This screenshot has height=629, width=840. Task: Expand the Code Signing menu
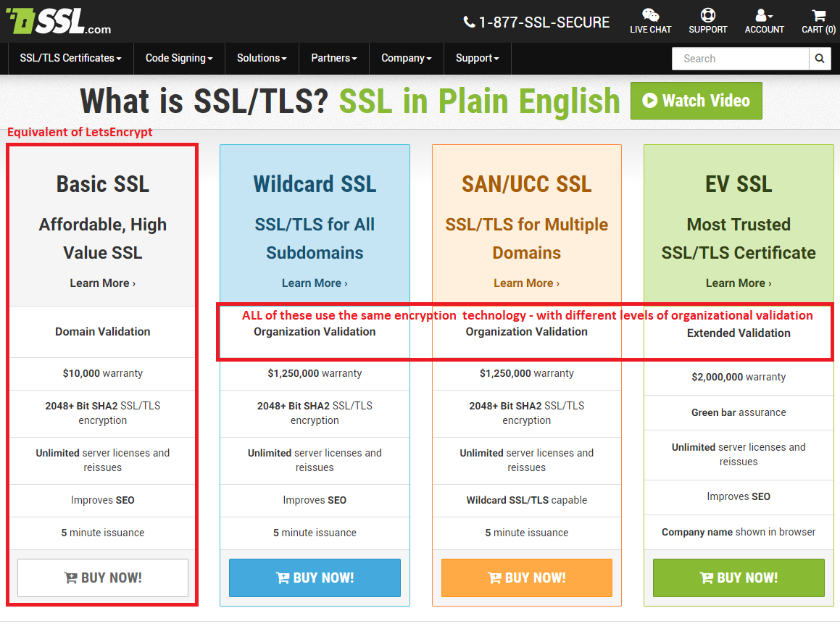(179, 58)
